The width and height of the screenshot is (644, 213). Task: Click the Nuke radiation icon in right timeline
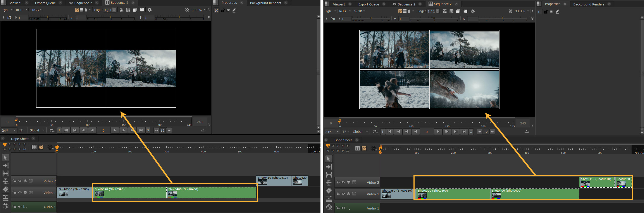pyautogui.click(x=329, y=207)
